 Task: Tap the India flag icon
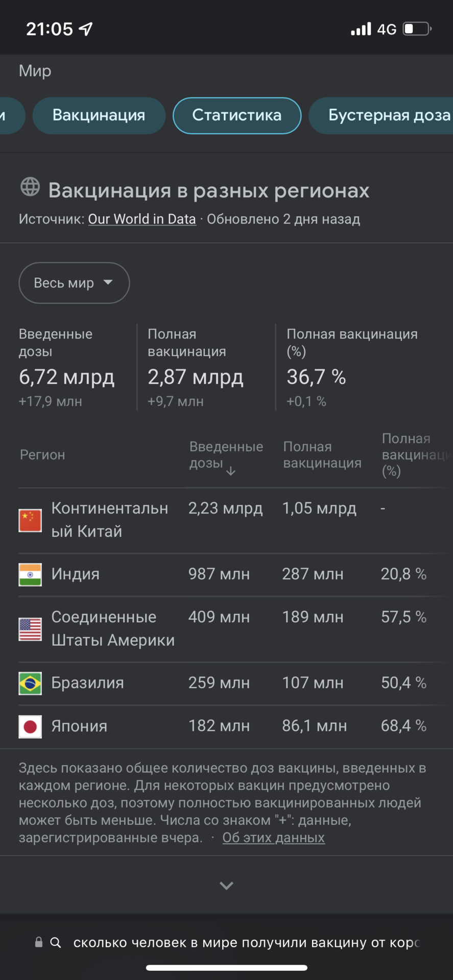click(30, 574)
